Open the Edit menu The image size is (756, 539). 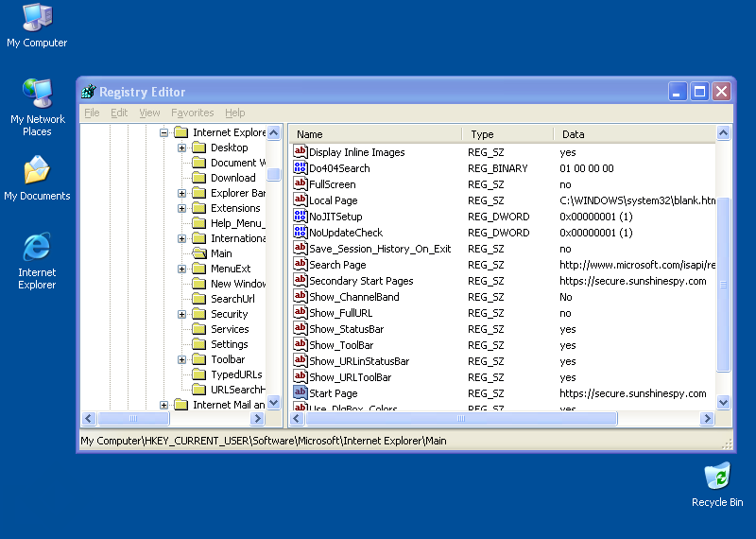(119, 113)
